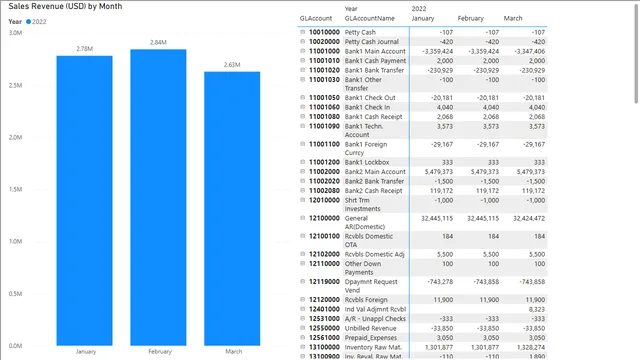The image size is (640, 360).
Task: Click the January axis label under chart
Action: coord(86,351)
